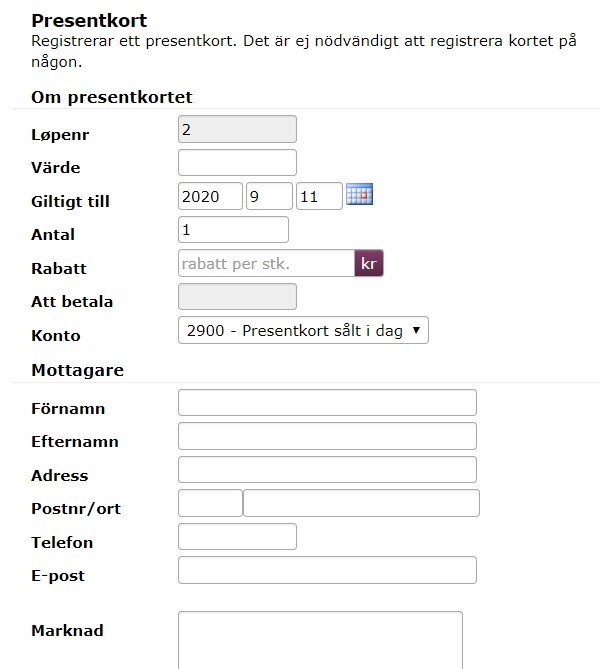Click the Rabatt per stk. field
The width and height of the screenshot is (603, 669).
pyautogui.click(x=265, y=264)
